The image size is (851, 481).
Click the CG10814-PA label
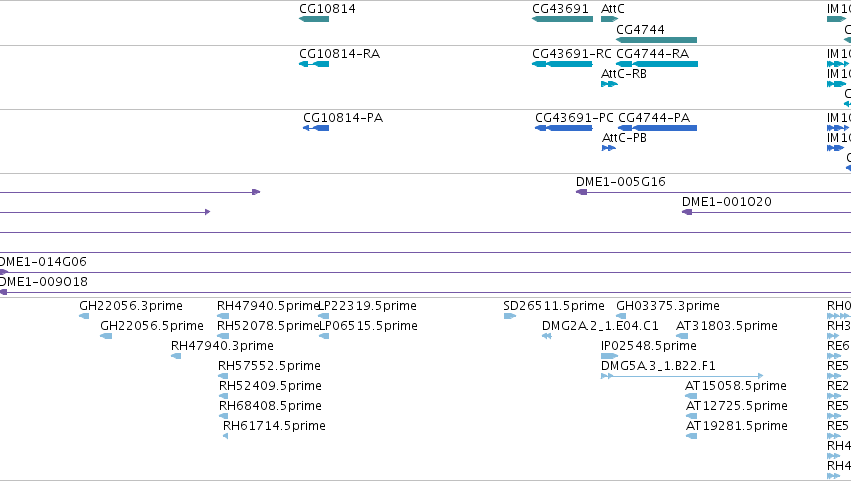click(343, 118)
